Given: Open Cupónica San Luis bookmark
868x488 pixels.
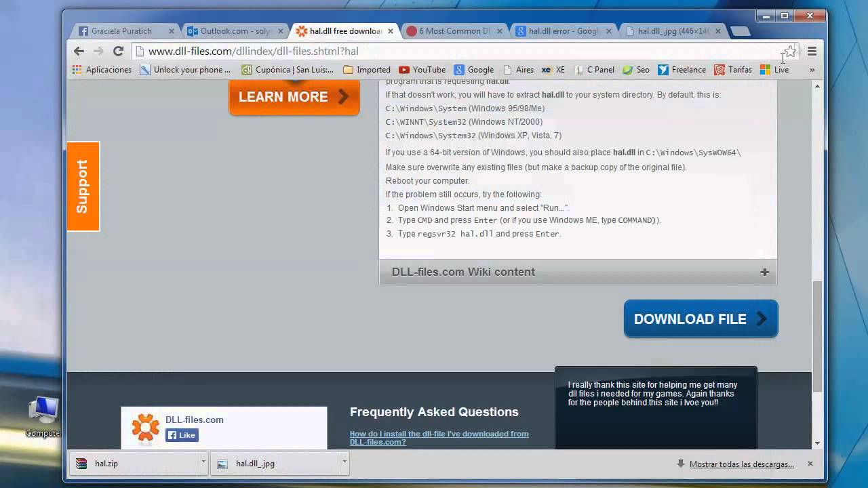Looking at the screenshot, I should [x=288, y=70].
